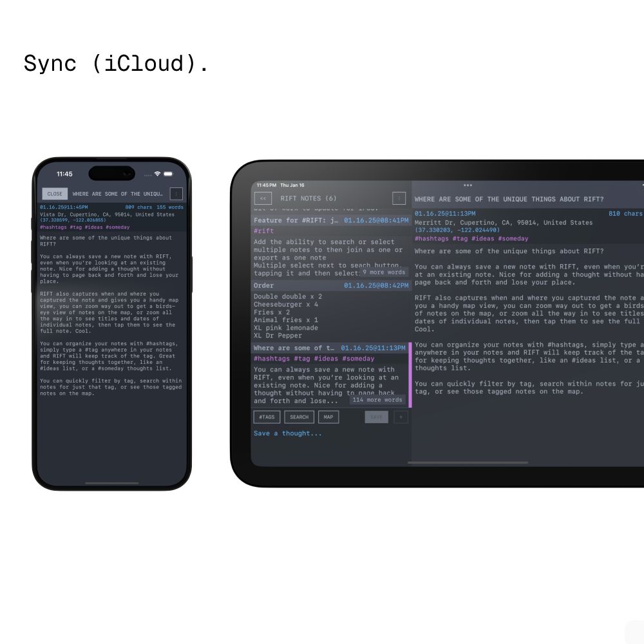The width and height of the screenshot is (644, 644).
Task: Tap the "WHERE ARE SOME OF THE UNIQU…" phone title
Action: tap(117, 194)
